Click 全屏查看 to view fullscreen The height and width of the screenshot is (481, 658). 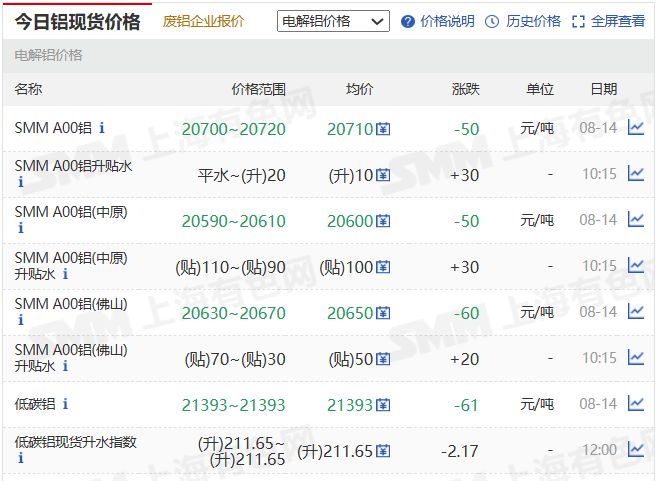609,21
